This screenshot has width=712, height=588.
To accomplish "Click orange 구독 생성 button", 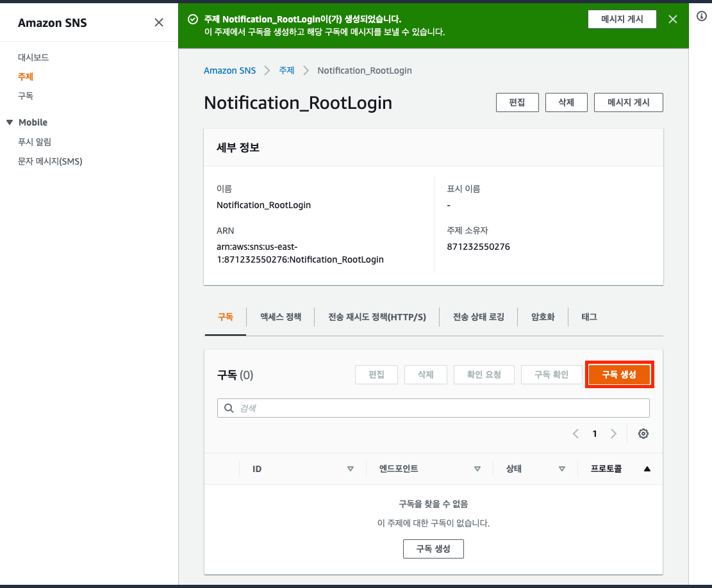I will [x=619, y=375].
